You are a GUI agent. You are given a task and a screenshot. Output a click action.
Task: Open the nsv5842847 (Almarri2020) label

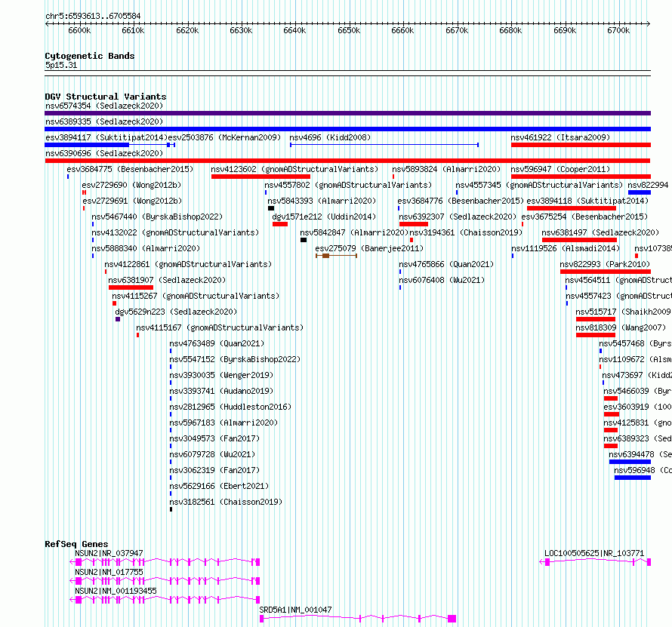(x=354, y=232)
